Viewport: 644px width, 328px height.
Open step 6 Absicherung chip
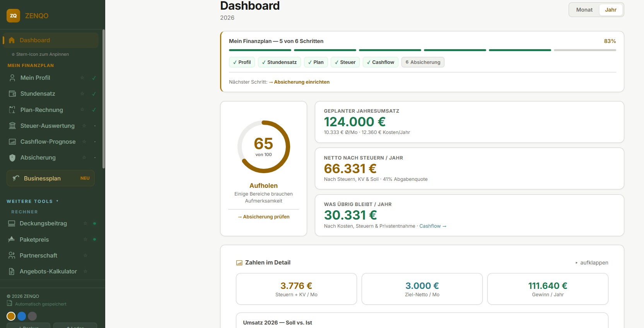pos(423,62)
